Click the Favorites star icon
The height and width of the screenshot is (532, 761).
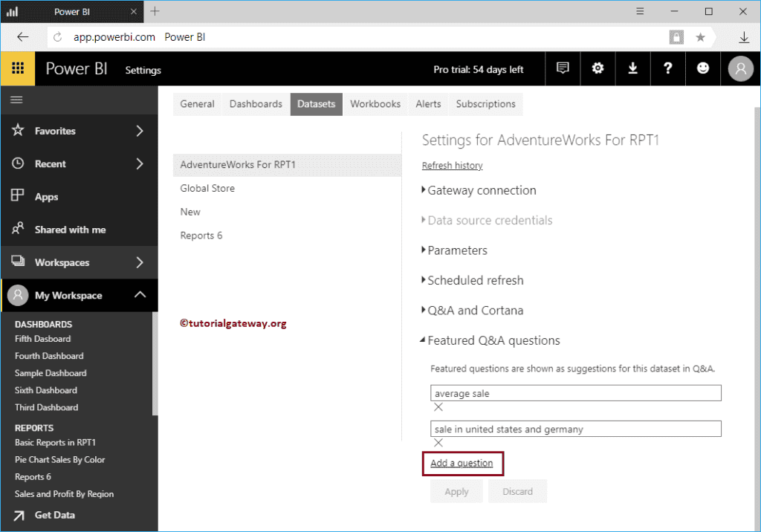tap(18, 130)
